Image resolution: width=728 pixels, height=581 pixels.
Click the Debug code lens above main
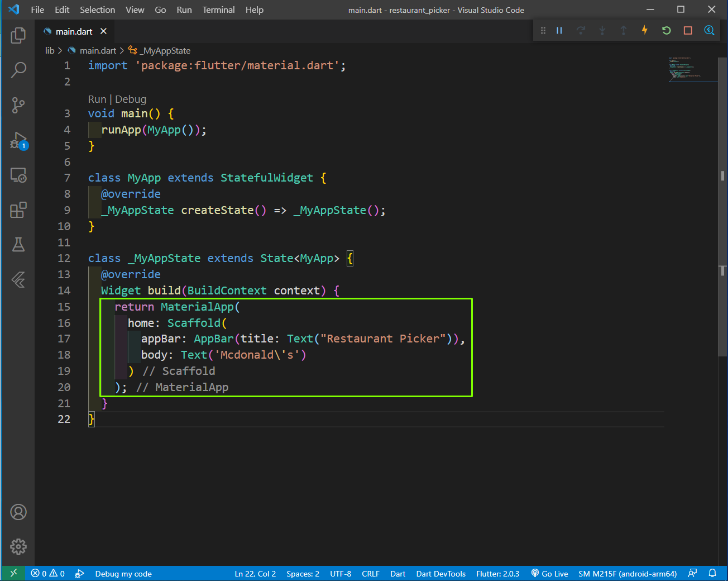131,99
